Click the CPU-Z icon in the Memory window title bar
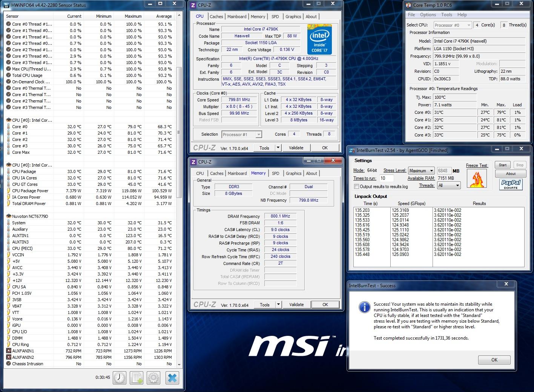Screen dimensions: 534x392 click(193, 162)
